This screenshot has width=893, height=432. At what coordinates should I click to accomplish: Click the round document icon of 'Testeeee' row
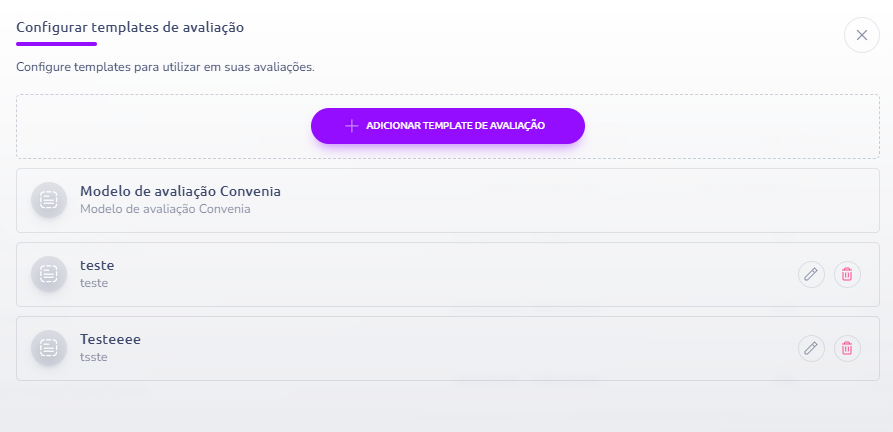(x=49, y=348)
